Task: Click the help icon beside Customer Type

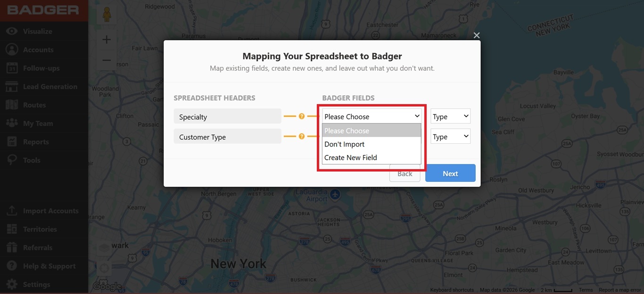Action: click(302, 137)
